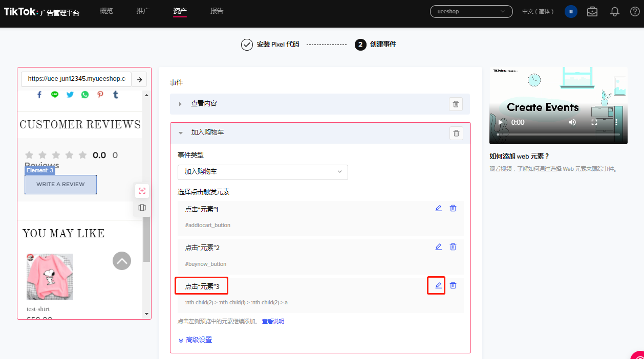Activate the element selection mode icon
Screen dimensions: 644x359
142,191
